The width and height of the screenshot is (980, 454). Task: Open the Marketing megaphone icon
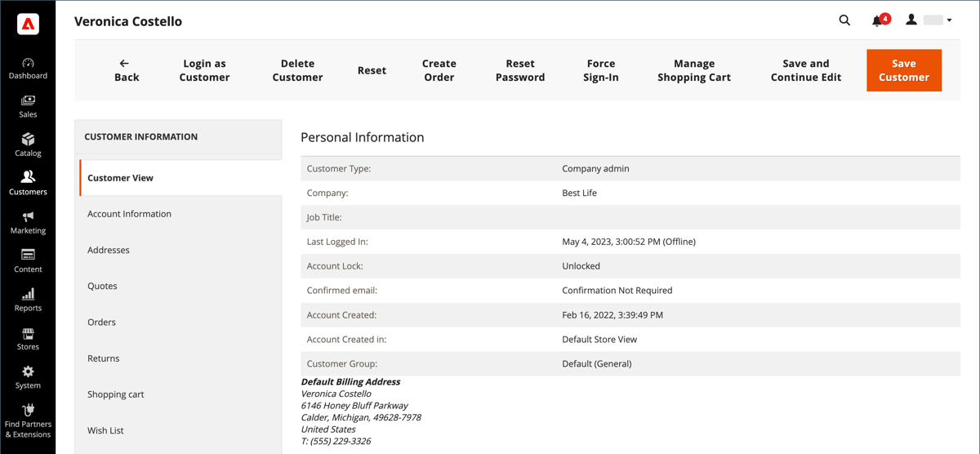click(28, 217)
